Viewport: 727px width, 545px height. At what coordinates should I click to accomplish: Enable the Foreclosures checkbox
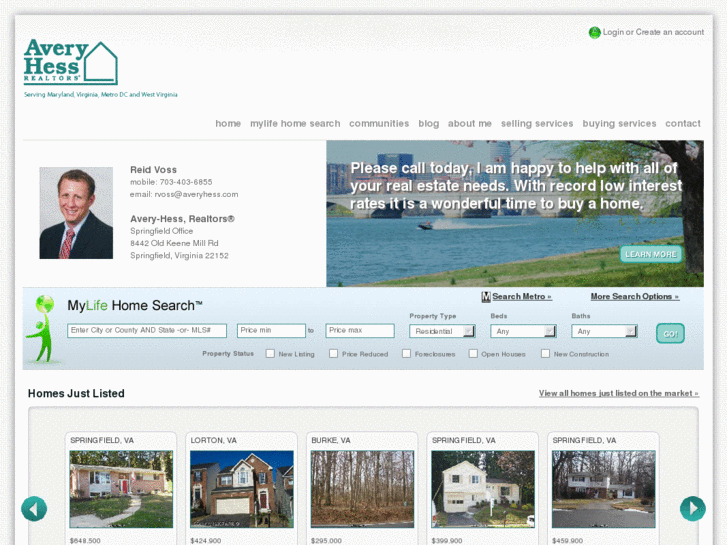coord(406,353)
